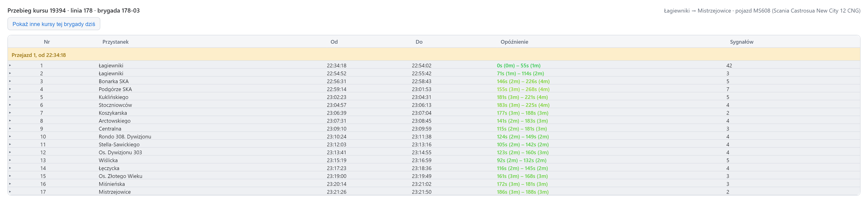Click the Nr column header

[47, 42]
